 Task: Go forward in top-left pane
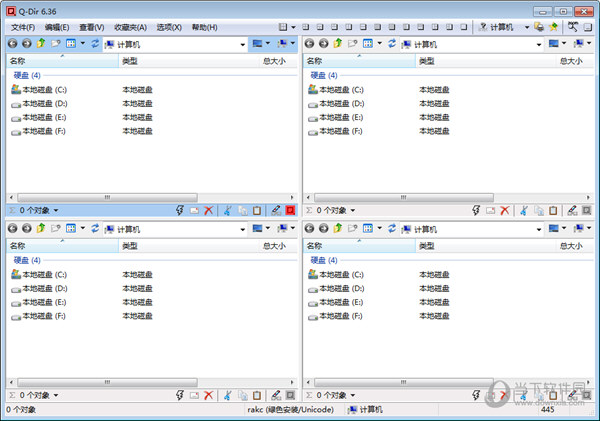pyautogui.click(x=26, y=44)
